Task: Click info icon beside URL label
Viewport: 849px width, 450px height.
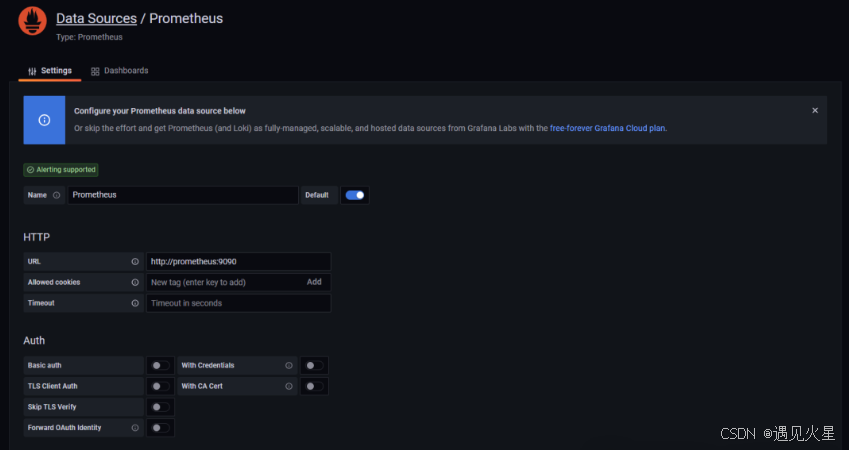Action: (135, 262)
